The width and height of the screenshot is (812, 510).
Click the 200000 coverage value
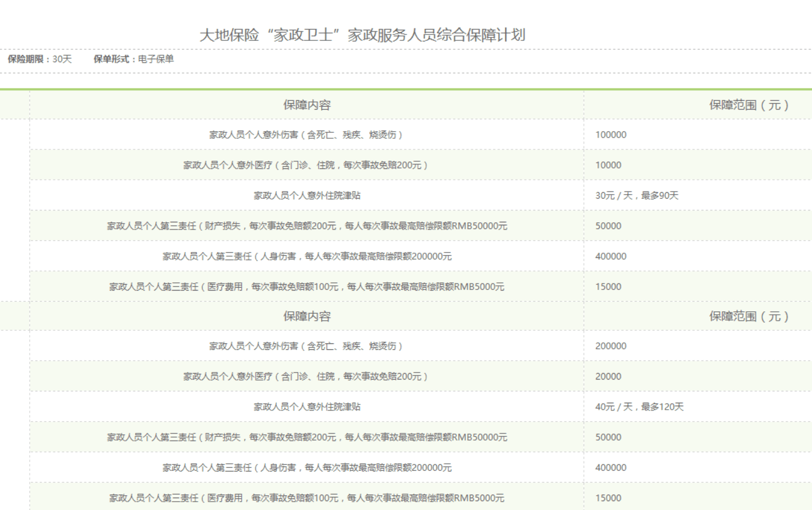coord(611,346)
